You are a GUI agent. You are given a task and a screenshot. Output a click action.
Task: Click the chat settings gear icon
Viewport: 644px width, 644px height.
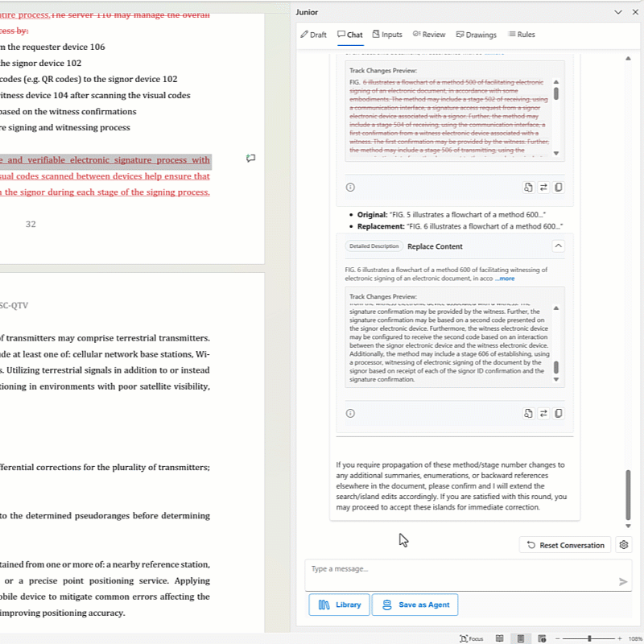tap(623, 545)
